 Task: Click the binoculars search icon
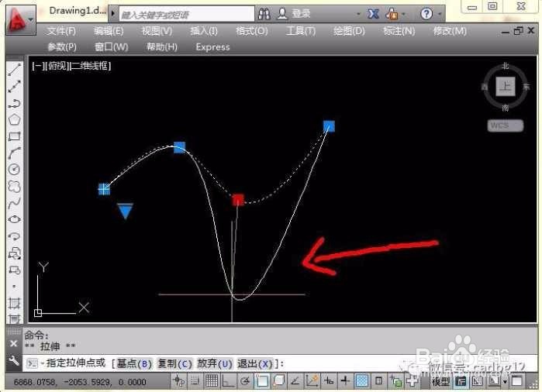[x=264, y=14]
